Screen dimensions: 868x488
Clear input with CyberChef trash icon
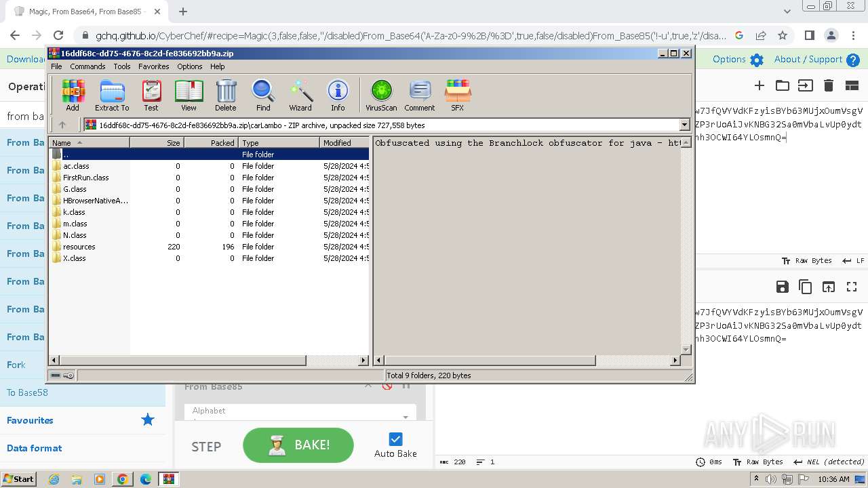pyautogui.click(x=828, y=85)
